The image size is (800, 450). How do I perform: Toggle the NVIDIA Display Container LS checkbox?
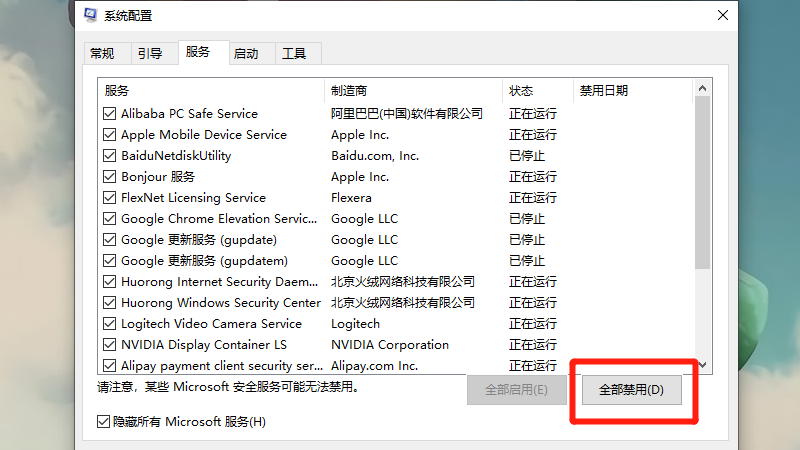(110, 345)
